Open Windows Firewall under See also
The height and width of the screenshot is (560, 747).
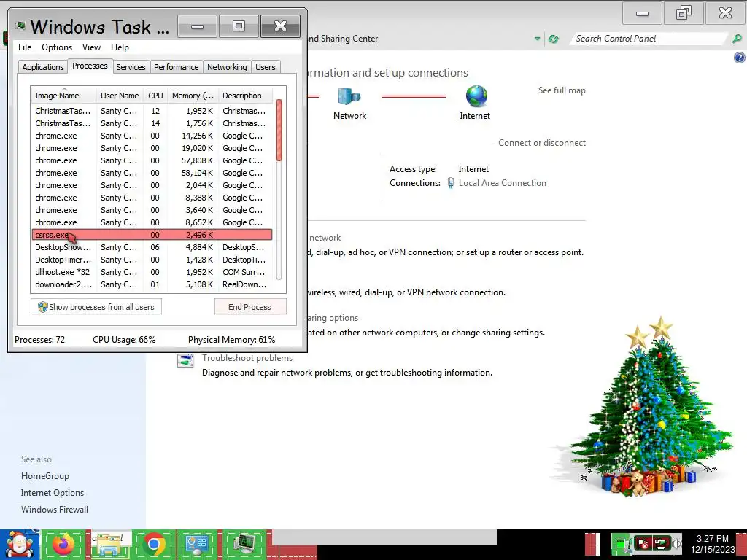(x=55, y=510)
